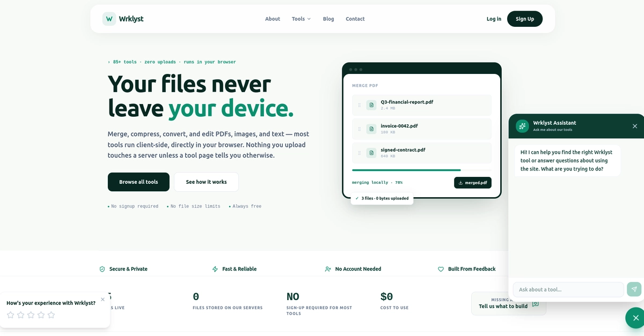Open the Contact page

pos(355,19)
